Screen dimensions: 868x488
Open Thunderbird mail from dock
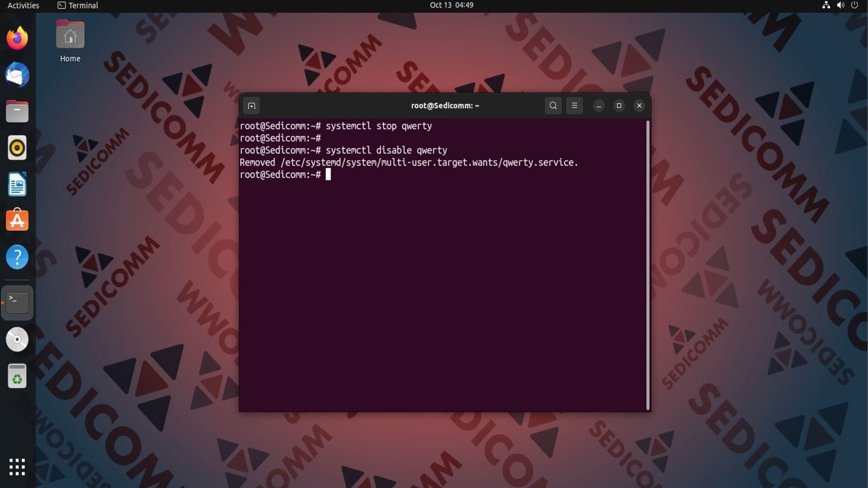pyautogui.click(x=17, y=75)
